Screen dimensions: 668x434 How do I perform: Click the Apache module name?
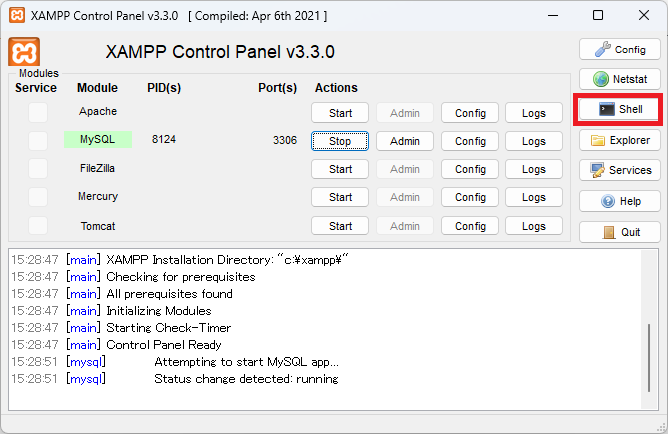click(98, 111)
